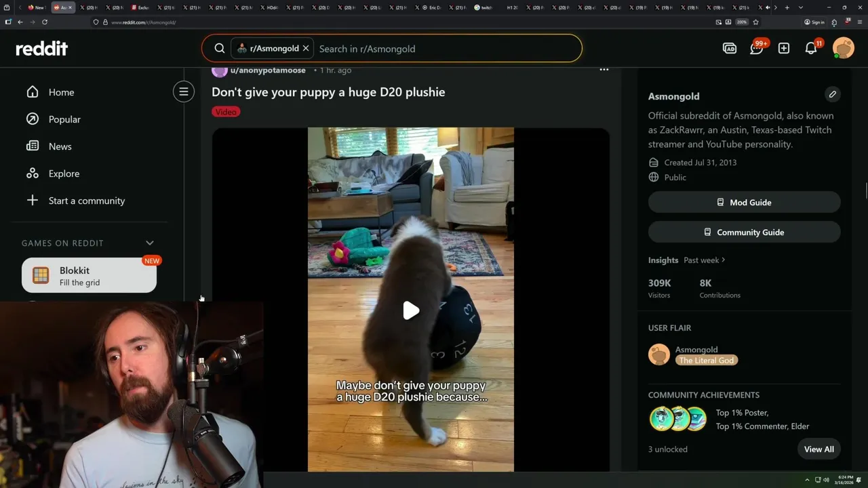Click browser Sign in button

point(814,22)
